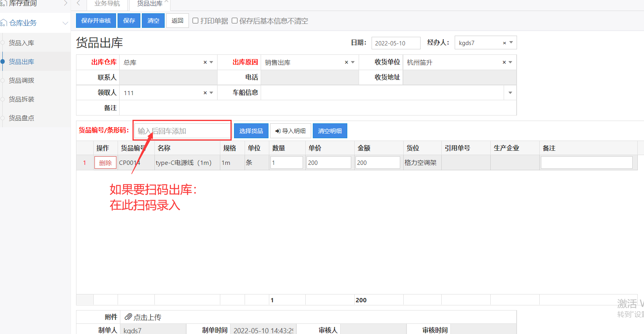This screenshot has width=644, height=334.
Task: Click the 备注 header input field
Action: [318, 108]
